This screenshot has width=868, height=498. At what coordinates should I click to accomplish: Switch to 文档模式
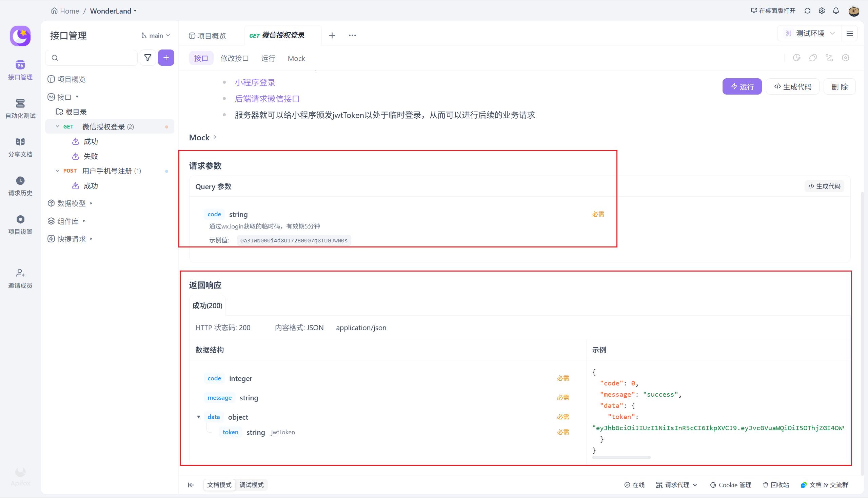coord(219,485)
